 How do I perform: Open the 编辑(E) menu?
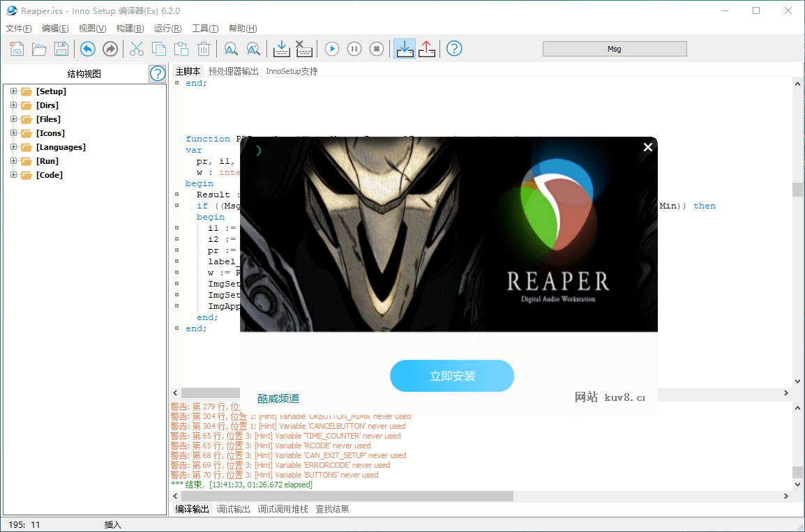55,28
